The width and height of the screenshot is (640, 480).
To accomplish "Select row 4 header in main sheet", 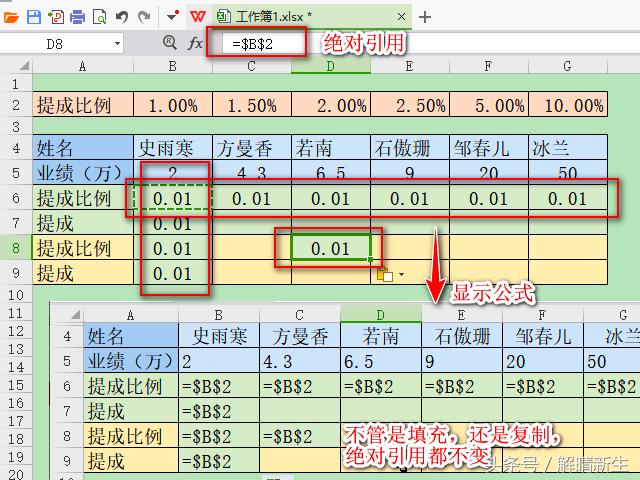I will pyautogui.click(x=16, y=148).
